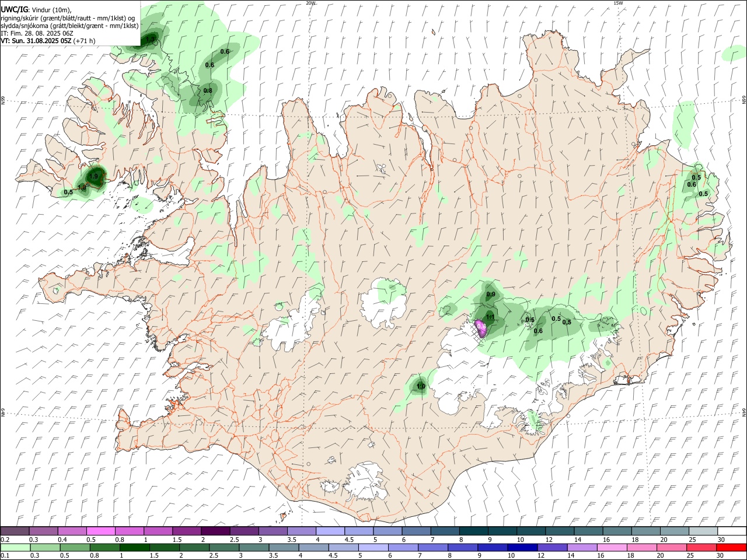Click the '15W' longitude label
This screenshot has height=560, width=747.
[618, 3]
